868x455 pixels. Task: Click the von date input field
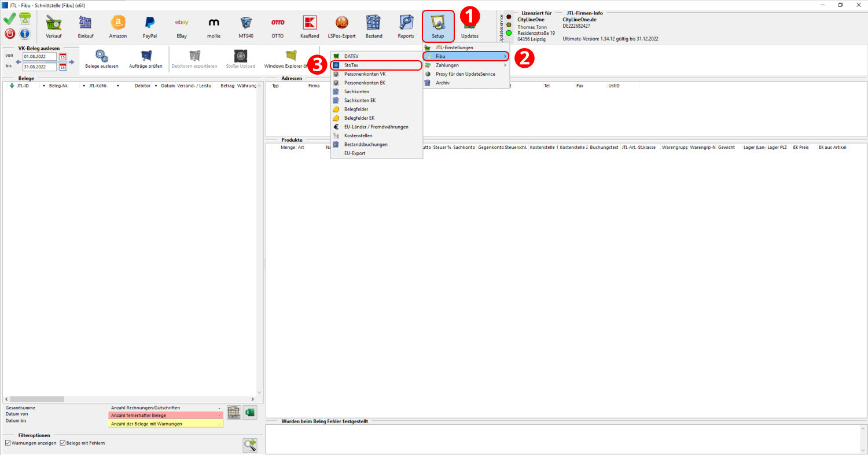(39, 57)
